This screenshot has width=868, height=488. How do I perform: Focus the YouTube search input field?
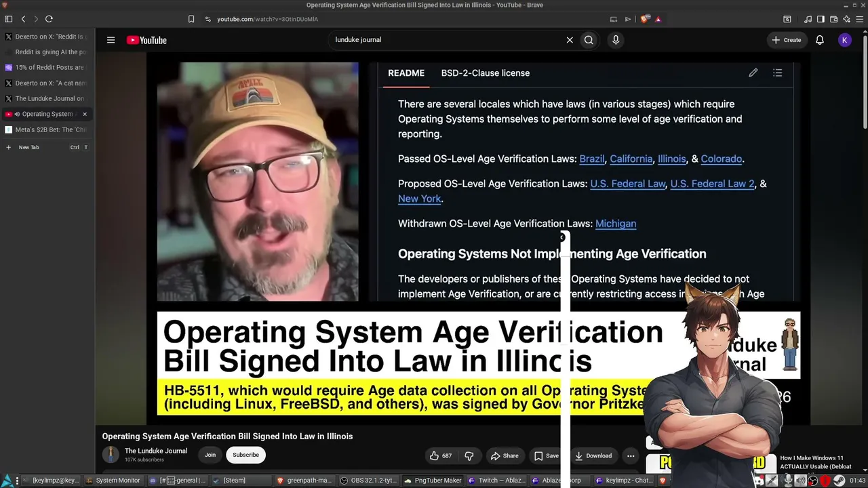(x=448, y=40)
